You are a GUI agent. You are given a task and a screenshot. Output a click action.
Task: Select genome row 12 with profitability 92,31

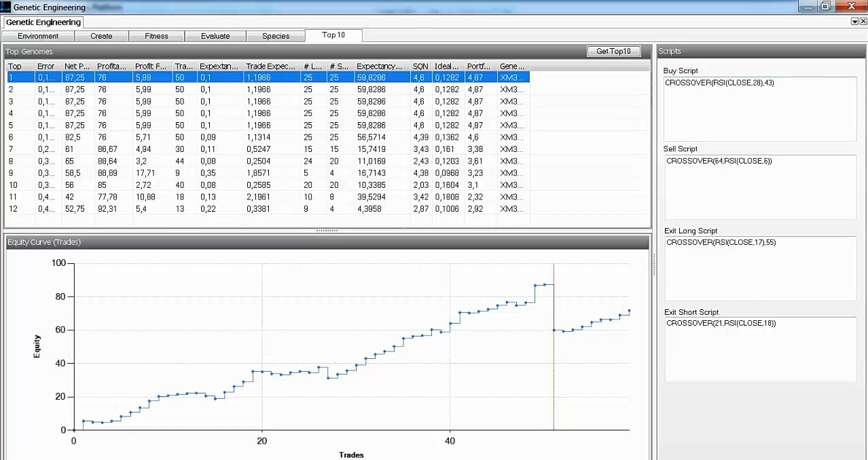coord(268,208)
